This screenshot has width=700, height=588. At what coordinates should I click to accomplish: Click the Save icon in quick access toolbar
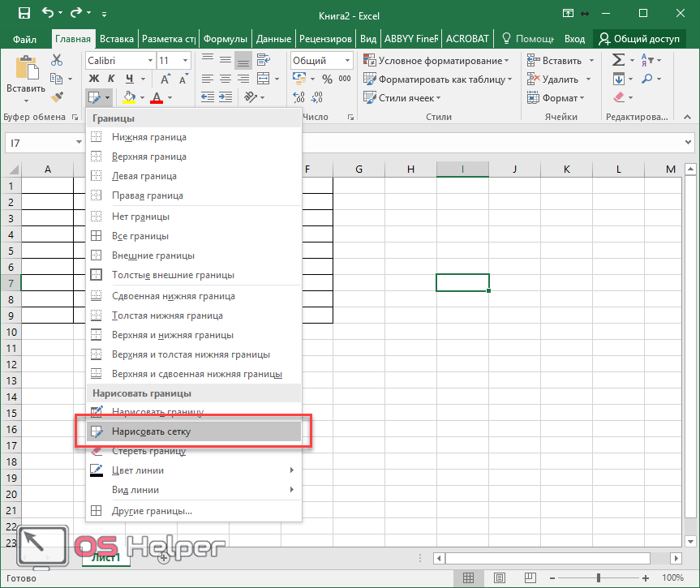point(24,14)
